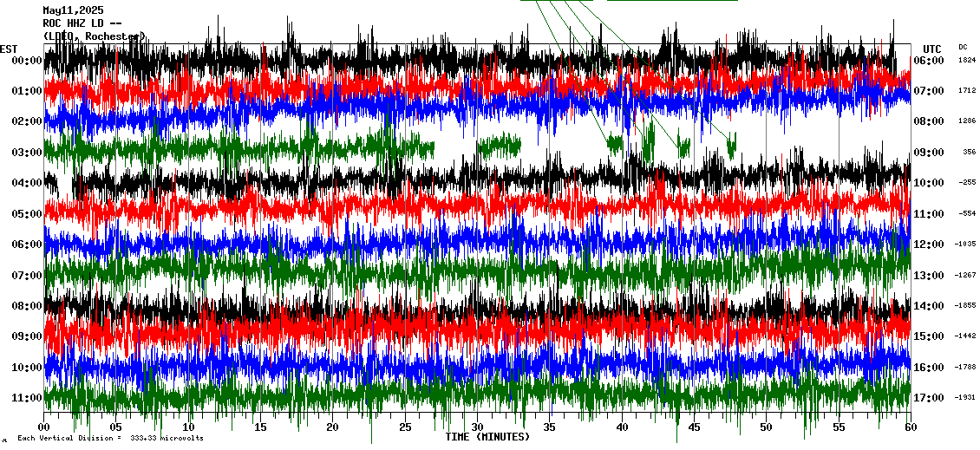Click the 30 minute tick label
The image size is (980, 450).
477,427
